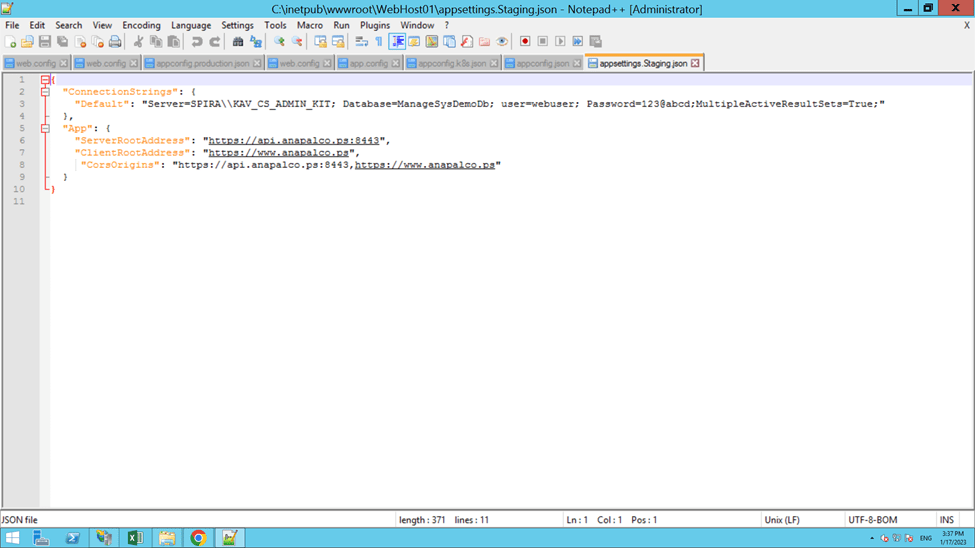975x548 pixels.
Task: Print the document using printer icon
Action: (x=115, y=42)
